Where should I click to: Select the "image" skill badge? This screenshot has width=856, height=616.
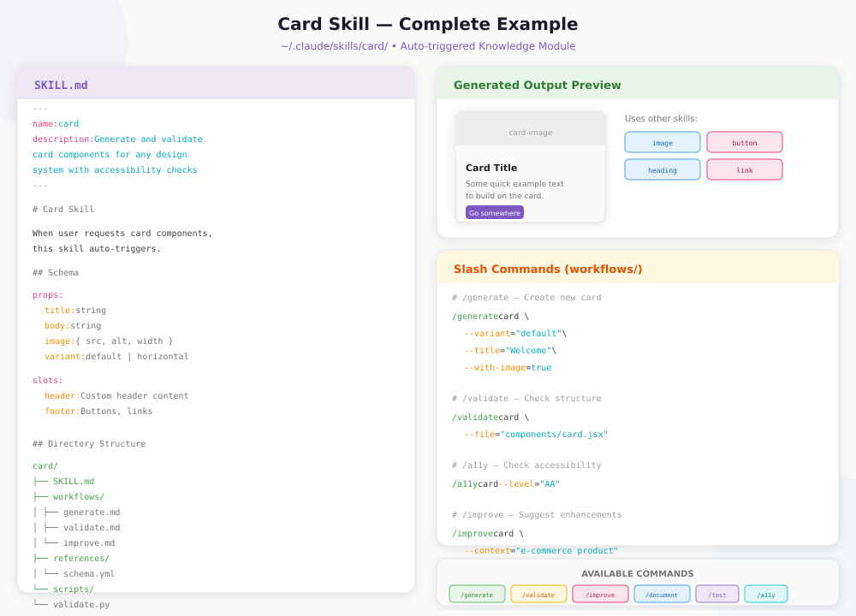point(662,142)
